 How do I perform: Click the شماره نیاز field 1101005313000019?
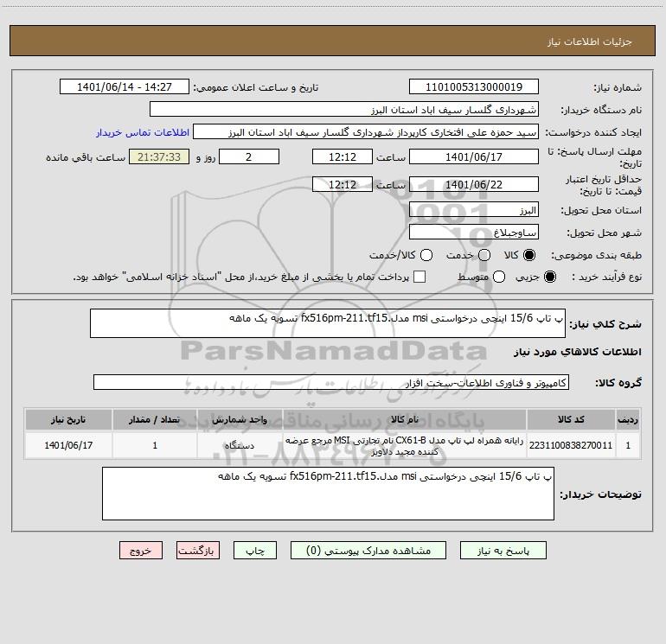pos(474,87)
